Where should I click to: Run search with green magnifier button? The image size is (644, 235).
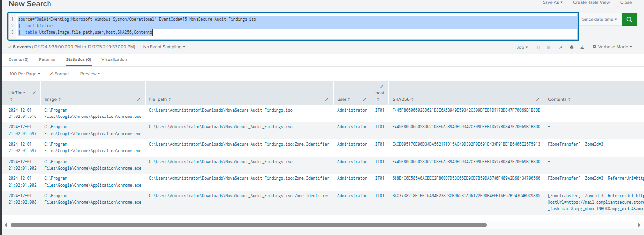pos(629,20)
